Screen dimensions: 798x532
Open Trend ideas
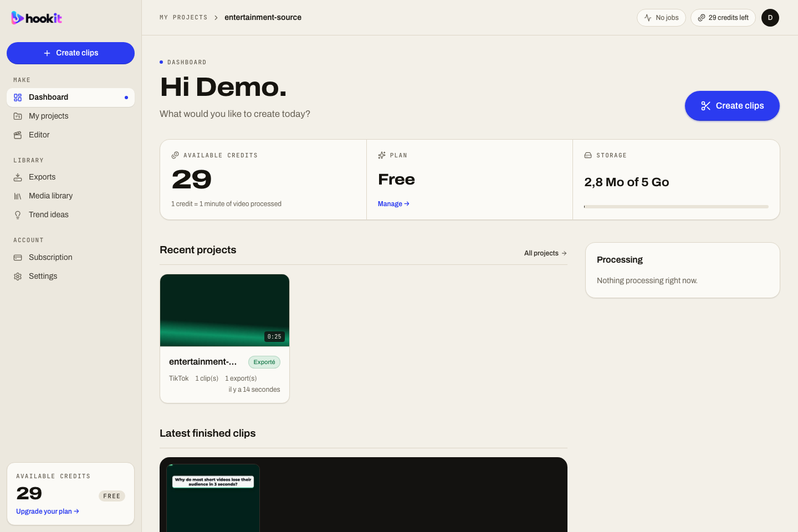(x=70, y=215)
